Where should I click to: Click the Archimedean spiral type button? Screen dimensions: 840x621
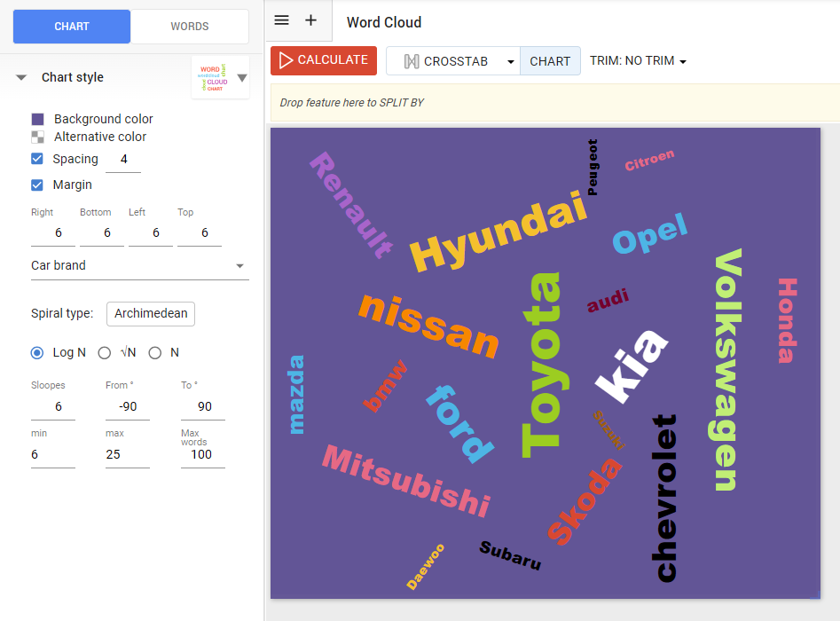click(150, 314)
